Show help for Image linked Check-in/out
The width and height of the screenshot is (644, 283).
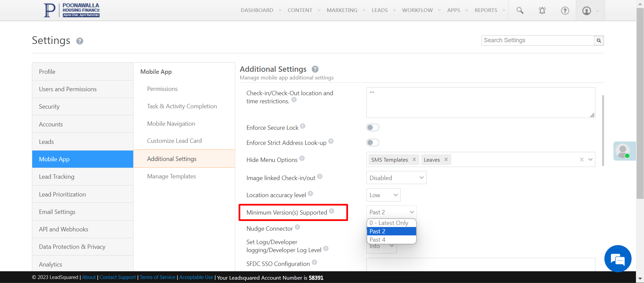click(320, 176)
